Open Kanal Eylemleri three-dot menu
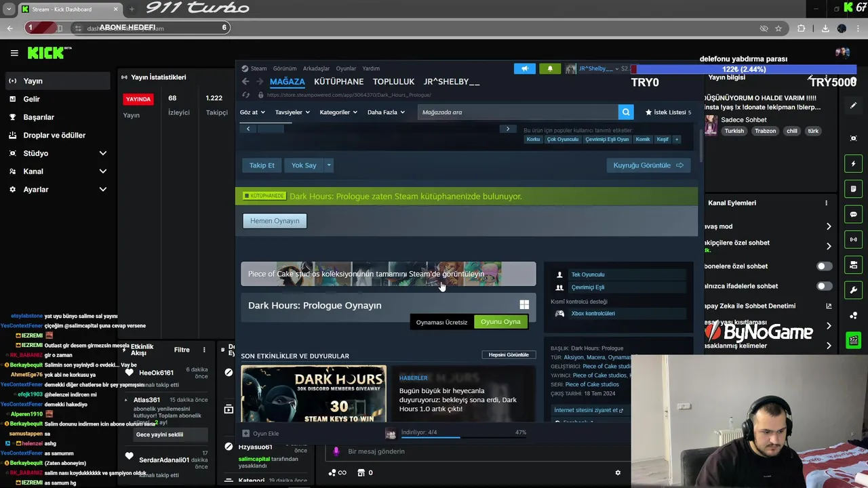The width and height of the screenshot is (868, 488). point(826,203)
